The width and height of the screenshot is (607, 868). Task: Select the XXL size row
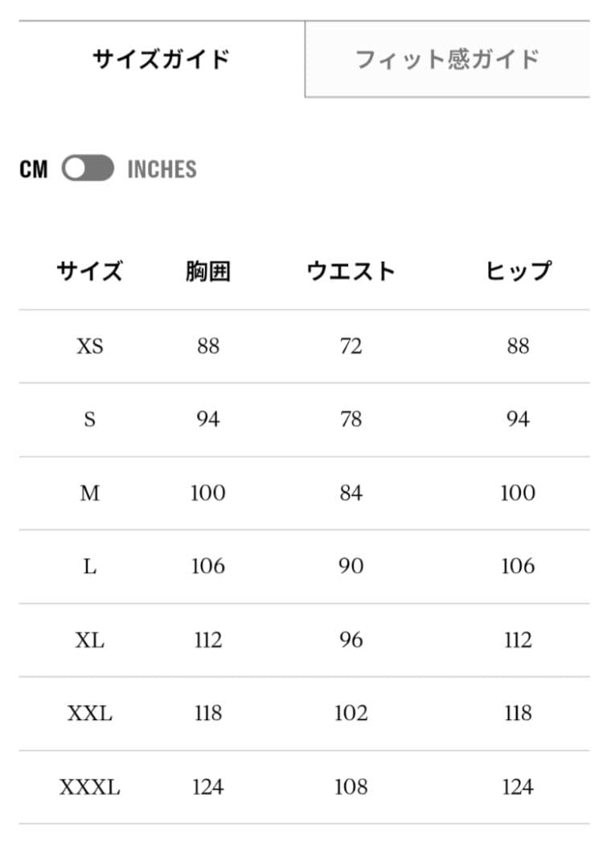click(x=91, y=713)
